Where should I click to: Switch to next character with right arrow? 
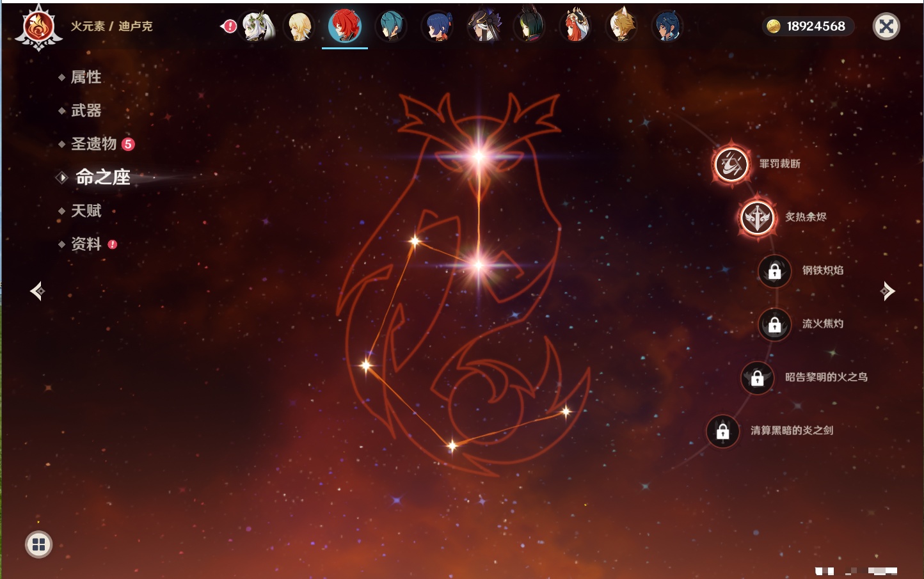[x=888, y=291]
